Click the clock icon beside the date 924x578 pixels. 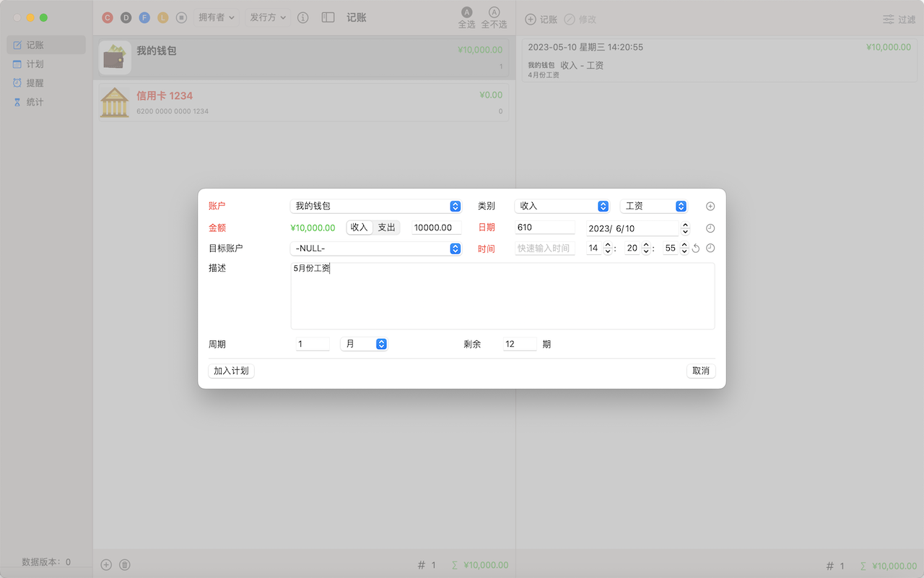click(x=710, y=228)
